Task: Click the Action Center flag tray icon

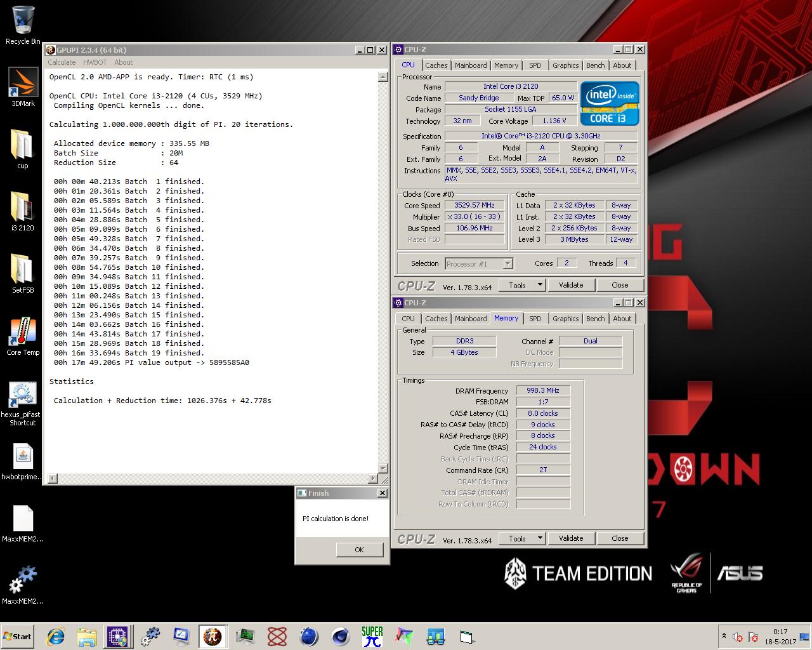Action: pyautogui.click(x=753, y=637)
